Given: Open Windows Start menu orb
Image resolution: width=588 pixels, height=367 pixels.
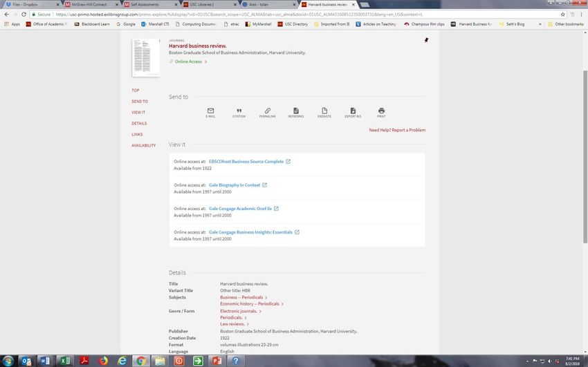Looking at the screenshot, I should point(8,361).
